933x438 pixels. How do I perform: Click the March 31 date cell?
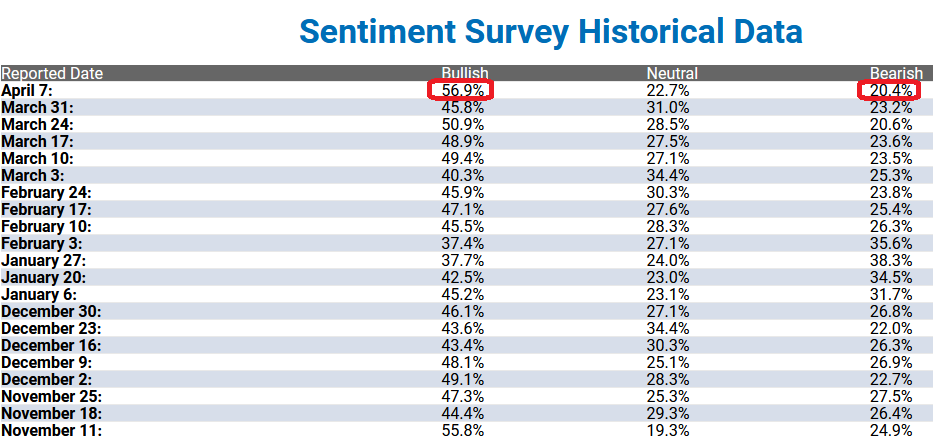point(37,108)
